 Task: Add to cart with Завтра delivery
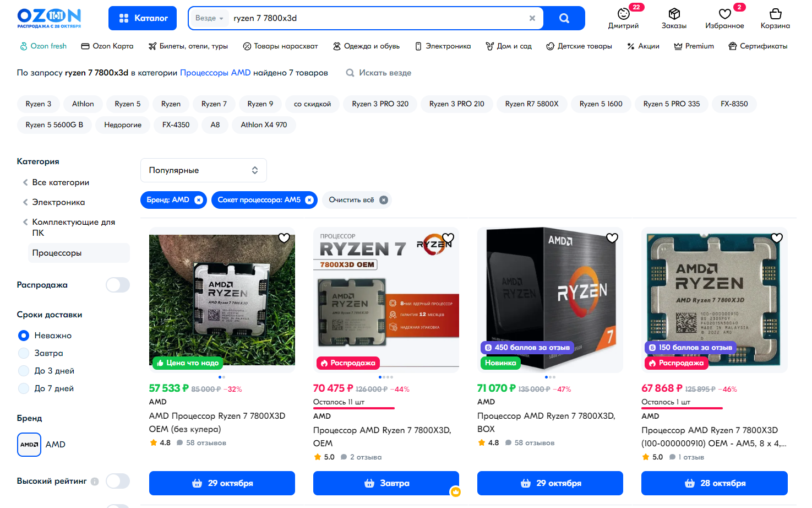pos(386,483)
